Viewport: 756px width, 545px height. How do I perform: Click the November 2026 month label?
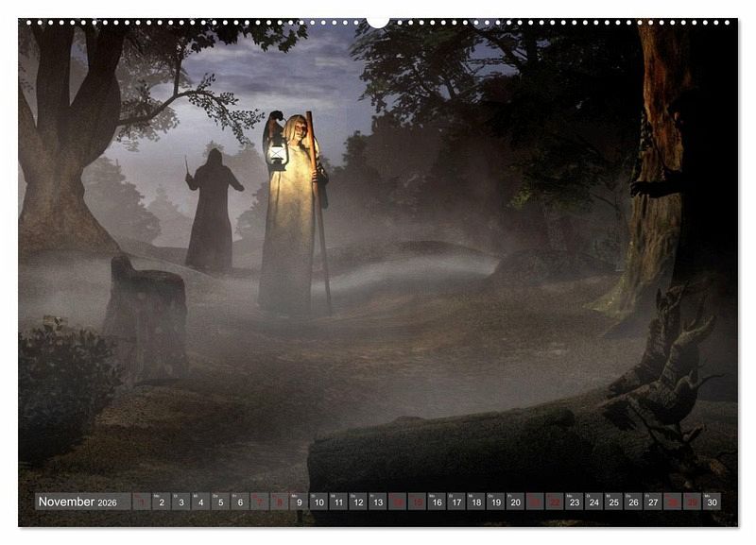tap(79, 502)
